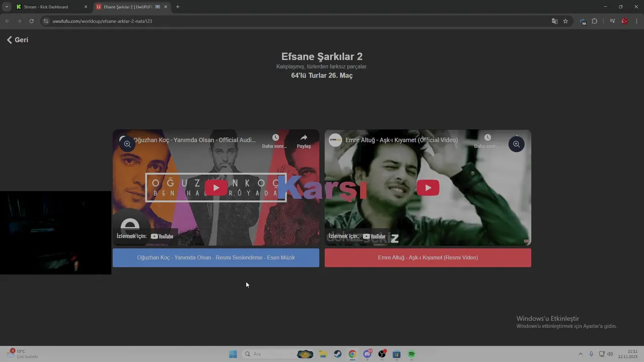Viewport: 644px width, 362px height.
Task: Close the Efsane Şarkılar 2 tab
Action: click(x=166, y=7)
